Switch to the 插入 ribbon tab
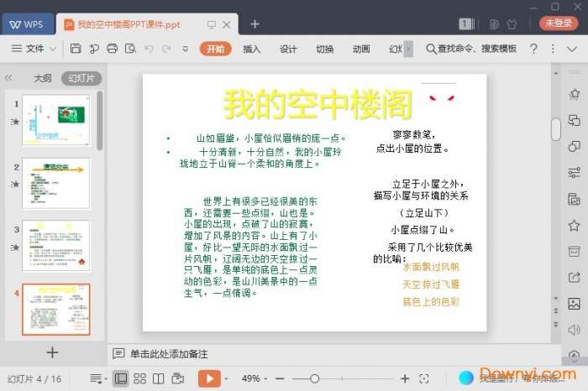Image resolution: width=588 pixels, height=391 pixels. pos(252,49)
